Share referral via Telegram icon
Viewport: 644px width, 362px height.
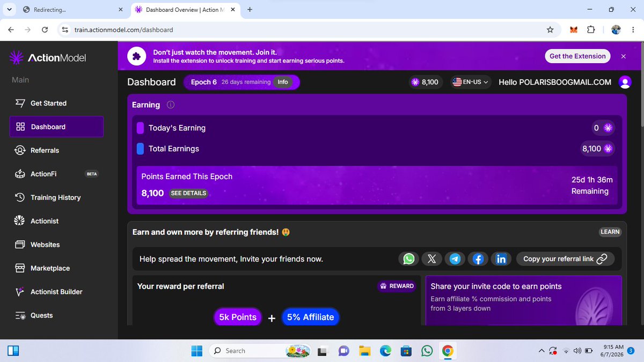click(x=455, y=259)
